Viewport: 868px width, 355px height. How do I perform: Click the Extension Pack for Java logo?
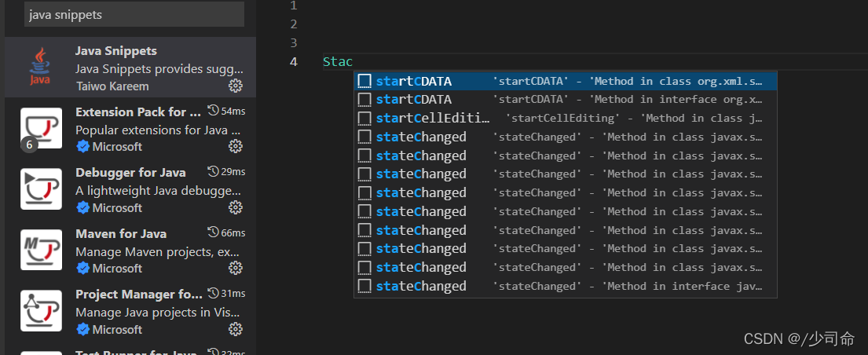[41, 128]
